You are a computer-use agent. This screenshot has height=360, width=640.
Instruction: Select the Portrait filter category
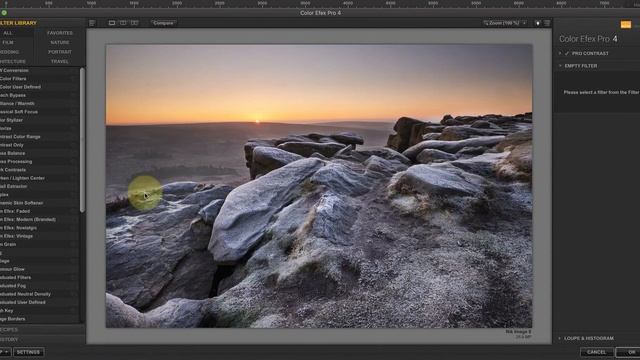pyautogui.click(x=60, y=52)
